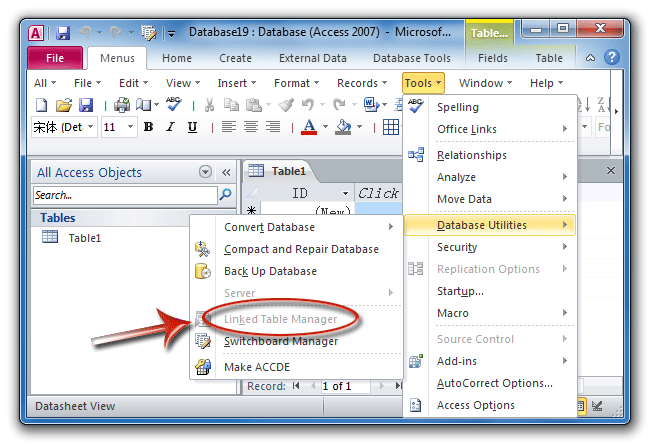The image size is (651, 445).
Task: Open the font name dropdown
Action: (91, 126)
